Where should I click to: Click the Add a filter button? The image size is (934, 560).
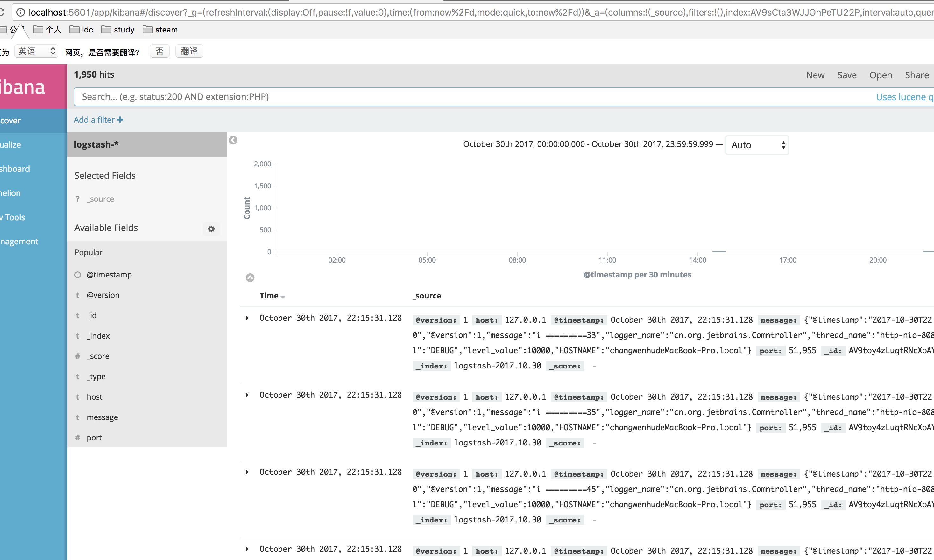(99, 119)
